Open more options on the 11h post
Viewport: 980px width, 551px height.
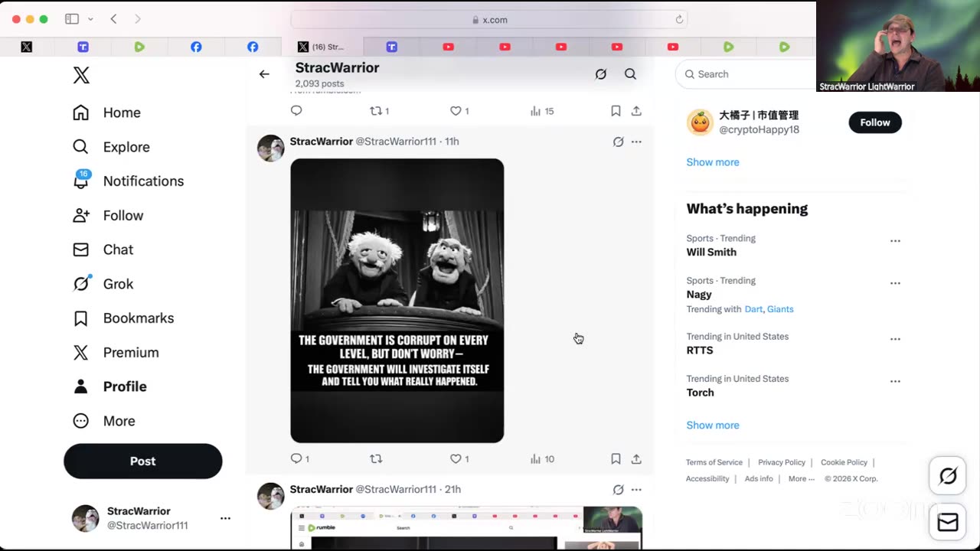coord(636,142)
